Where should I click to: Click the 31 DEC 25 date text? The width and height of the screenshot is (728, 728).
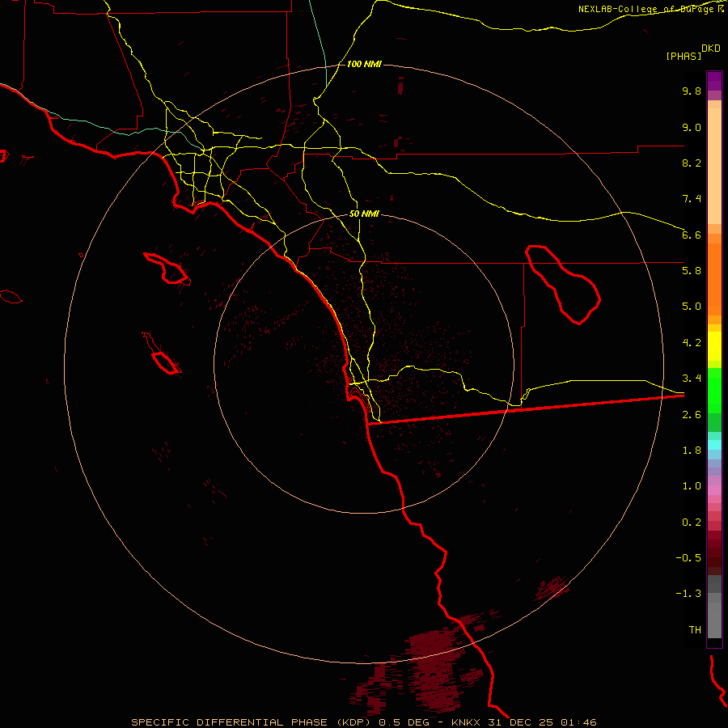522,722
